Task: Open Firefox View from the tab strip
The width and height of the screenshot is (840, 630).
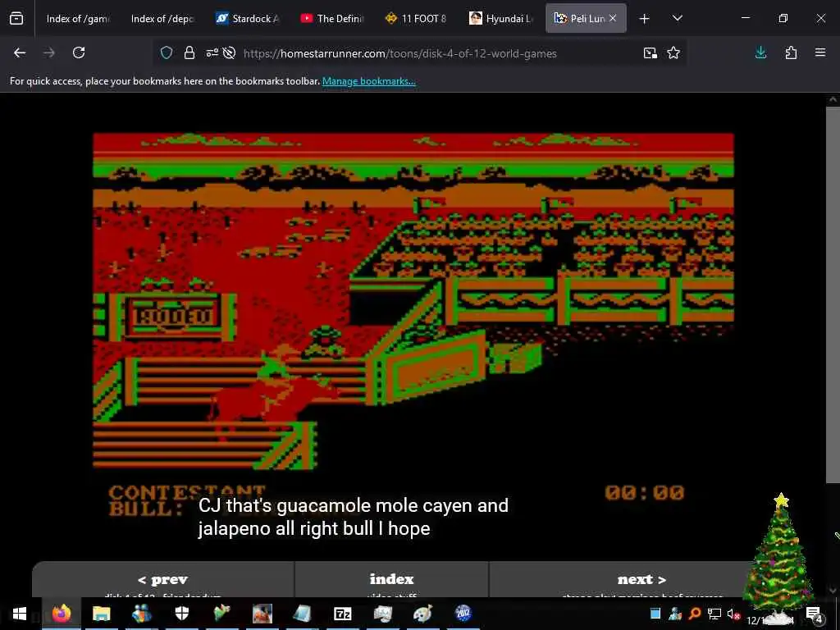Action: (x=16, y=19)
